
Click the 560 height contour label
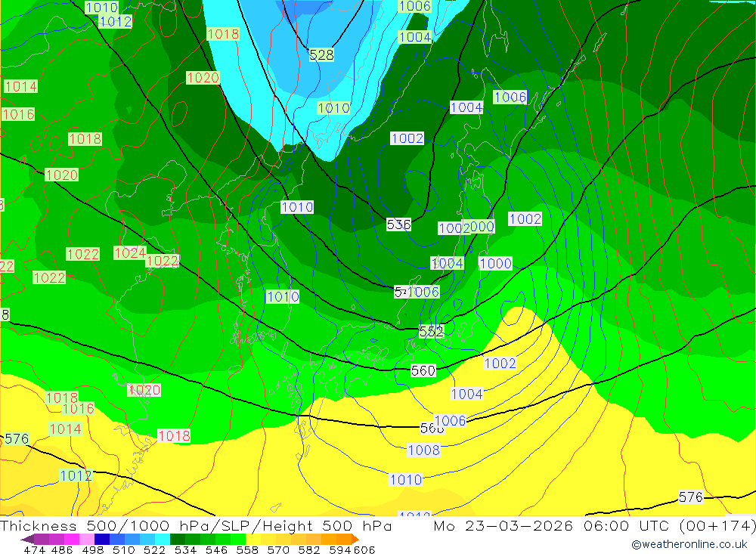(423, 370)
